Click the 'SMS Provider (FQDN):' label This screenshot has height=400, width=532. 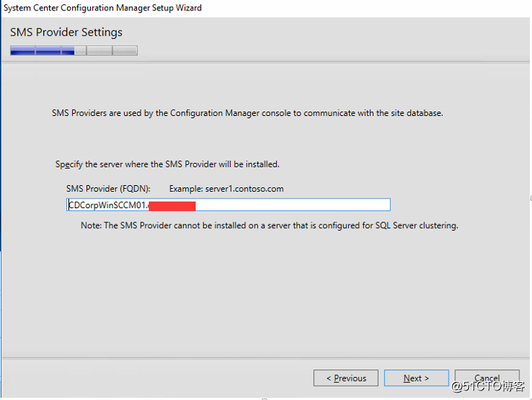108,189
